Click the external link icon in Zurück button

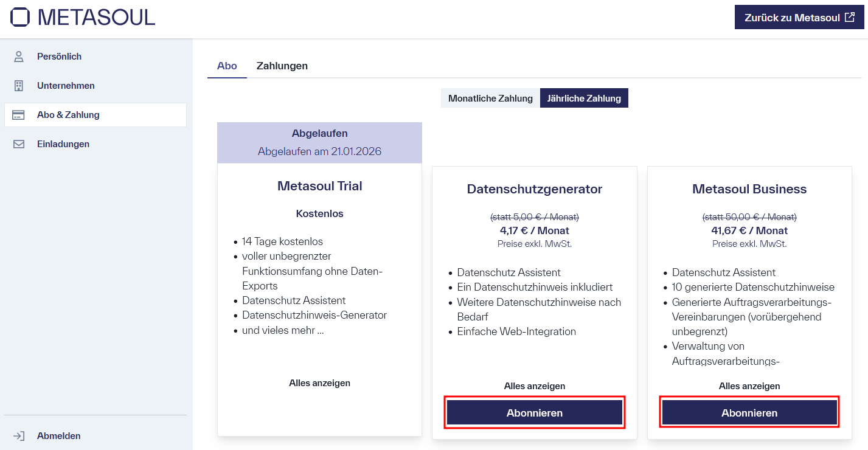850,17
